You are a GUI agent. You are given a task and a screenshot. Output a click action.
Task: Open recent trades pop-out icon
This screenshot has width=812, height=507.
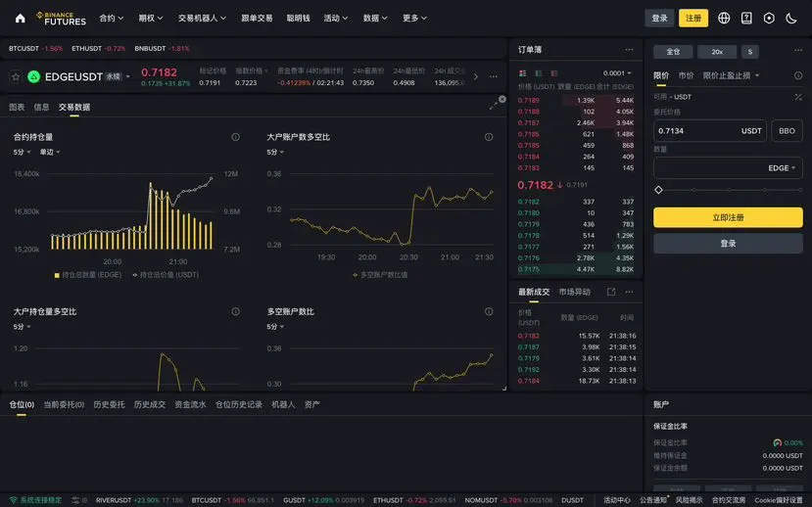(611, 292)
